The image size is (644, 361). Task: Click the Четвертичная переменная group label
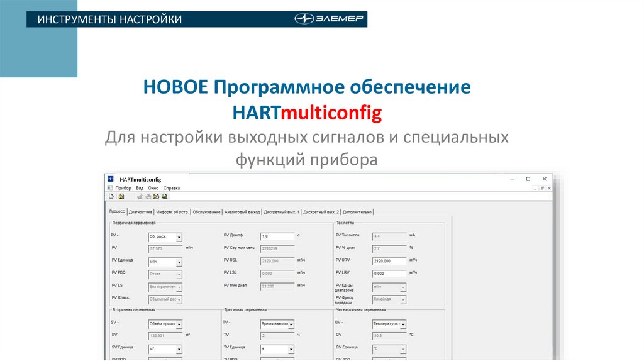[361, 309]
